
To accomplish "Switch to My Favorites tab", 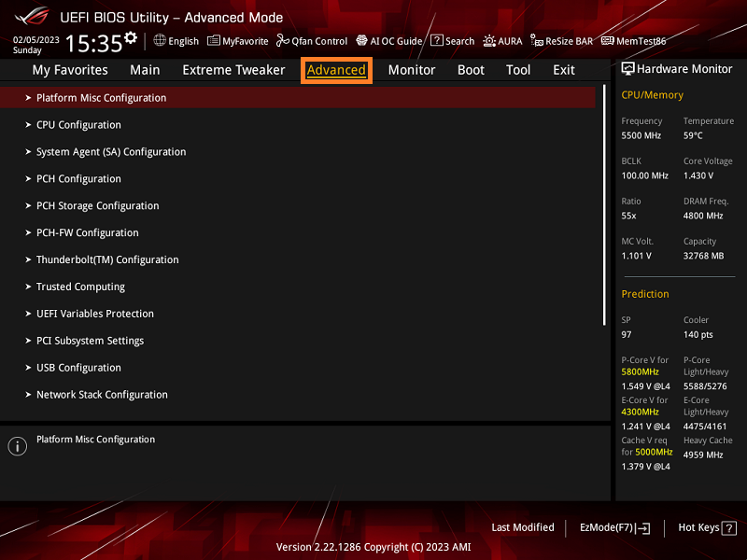I will pyautogui.click(x=70, y=70).
